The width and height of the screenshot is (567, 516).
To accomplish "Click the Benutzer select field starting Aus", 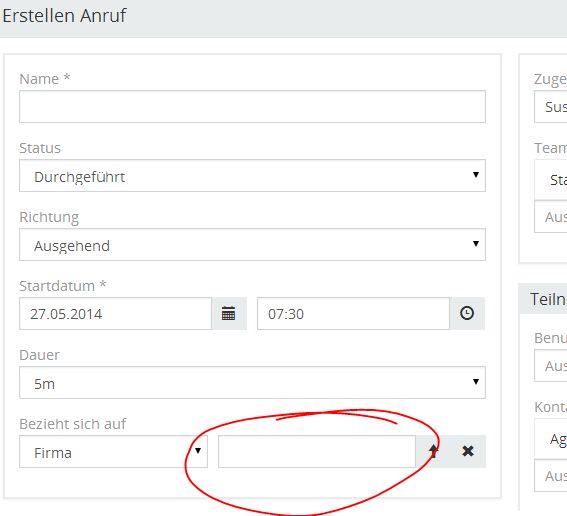I will click(551, 366).
